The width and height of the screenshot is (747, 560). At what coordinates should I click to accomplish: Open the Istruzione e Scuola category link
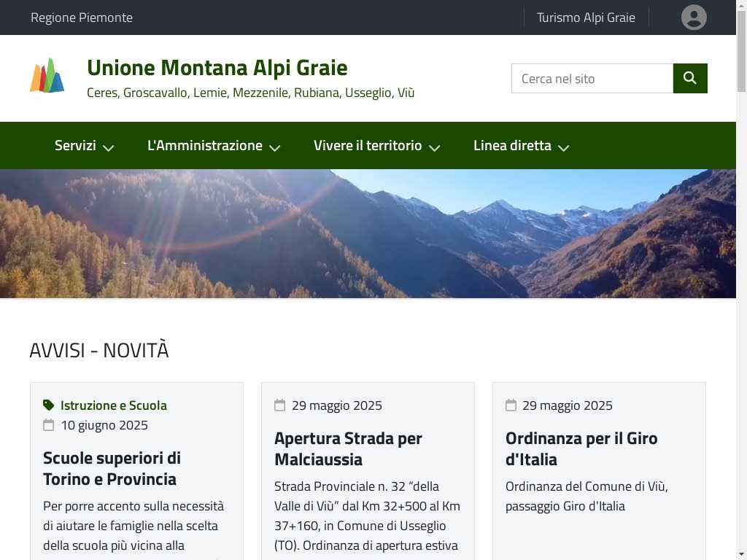point(114,405)
